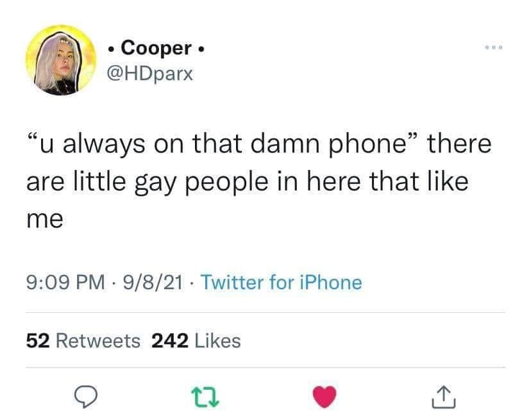Open Cooper's profile picture
Screen dimensions: 531x420
61,60
